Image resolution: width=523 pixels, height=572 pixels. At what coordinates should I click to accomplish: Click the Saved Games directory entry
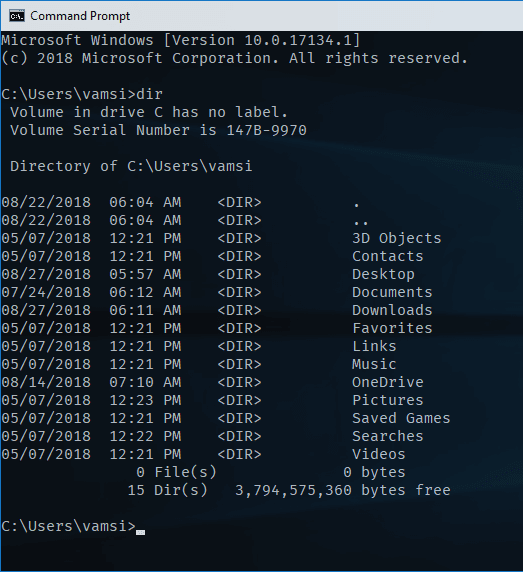(x=401, y=418)
